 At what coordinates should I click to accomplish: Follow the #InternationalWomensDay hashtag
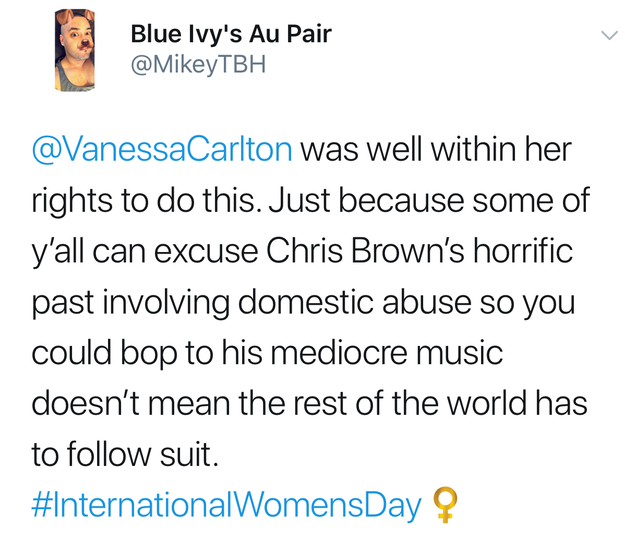click(x=226, y=505)
